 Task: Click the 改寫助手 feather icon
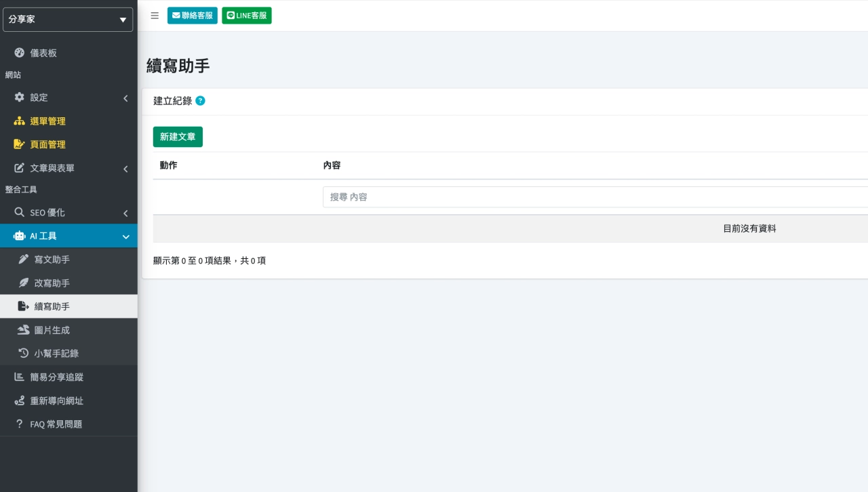pyautogui.click(x=24, y=283)
